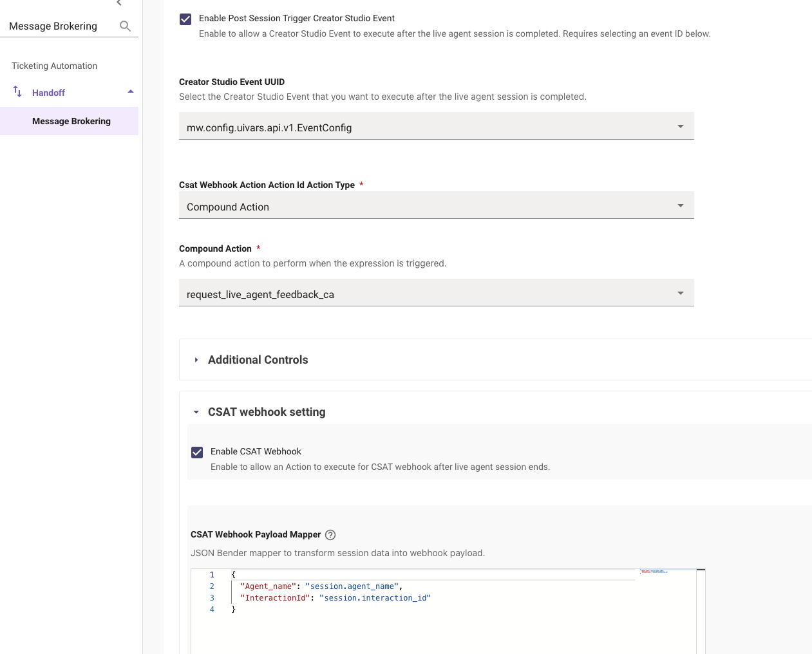Uncheck Enable Post Session Trigger checkbox
This screenshot has height=654, width=812.
185,19
